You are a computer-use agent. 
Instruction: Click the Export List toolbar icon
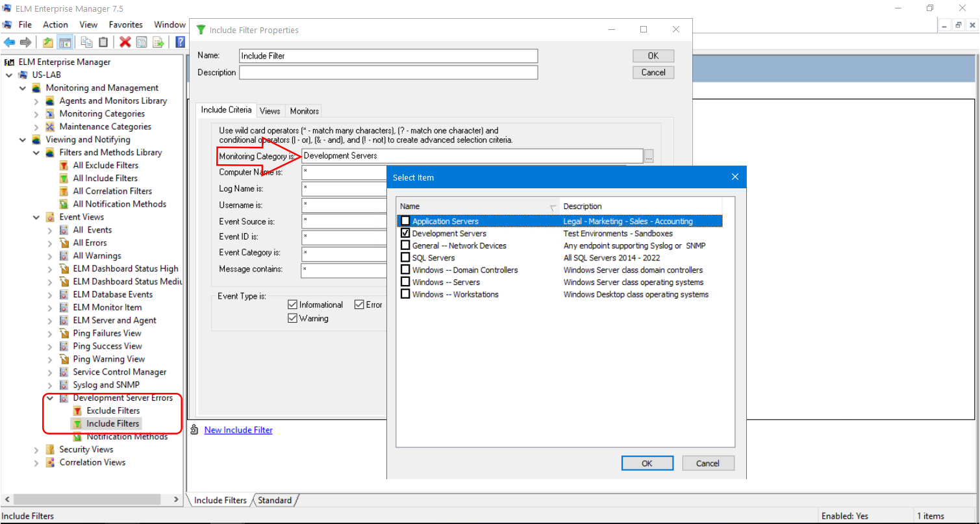[x=158, y=42]
